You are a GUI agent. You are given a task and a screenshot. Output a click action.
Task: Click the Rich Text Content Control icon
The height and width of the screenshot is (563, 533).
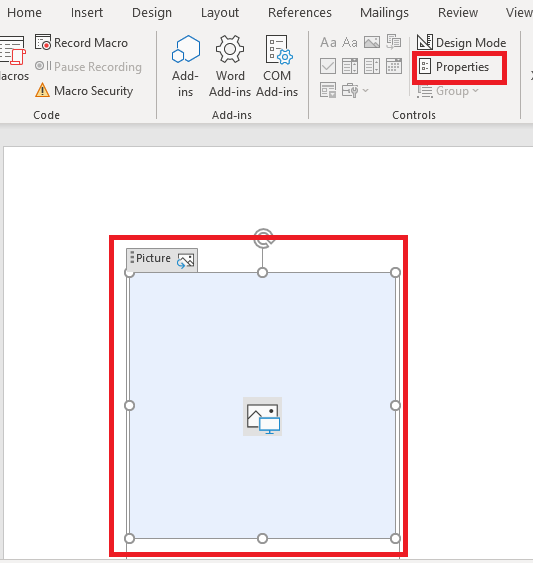328,42
